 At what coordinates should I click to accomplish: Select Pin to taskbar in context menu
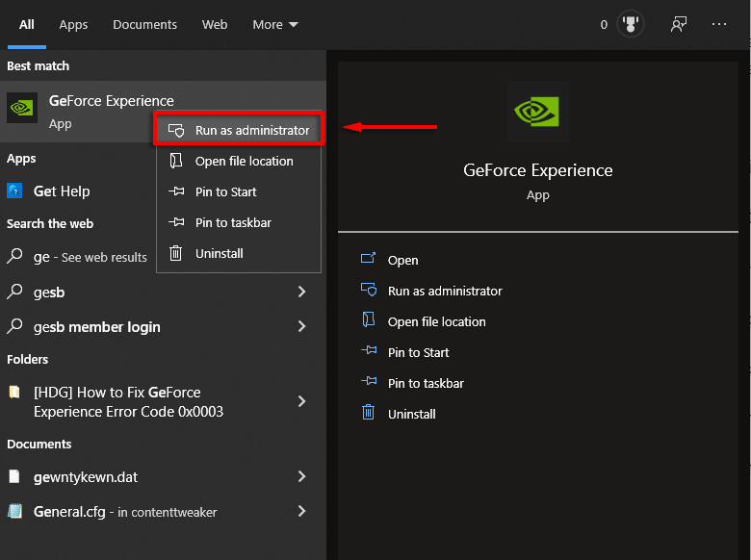233,223
